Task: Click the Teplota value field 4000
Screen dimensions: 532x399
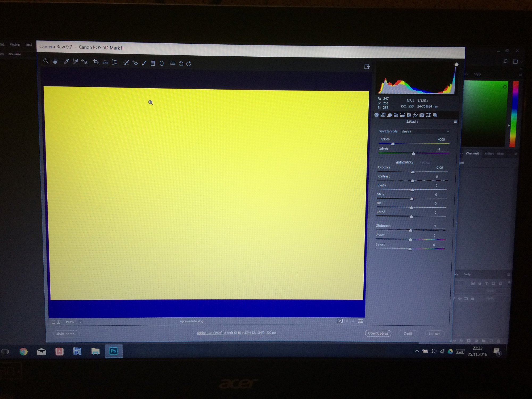Action: click(x=441, y=139)
